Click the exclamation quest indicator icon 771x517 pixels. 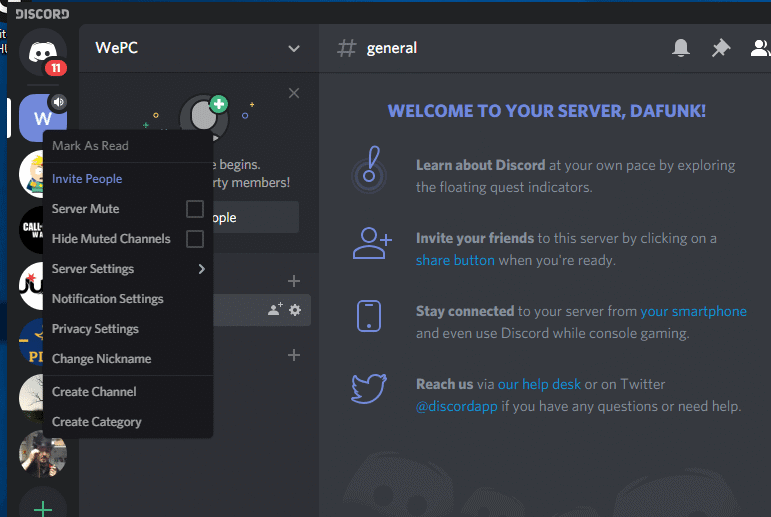(x=369, y=170)
